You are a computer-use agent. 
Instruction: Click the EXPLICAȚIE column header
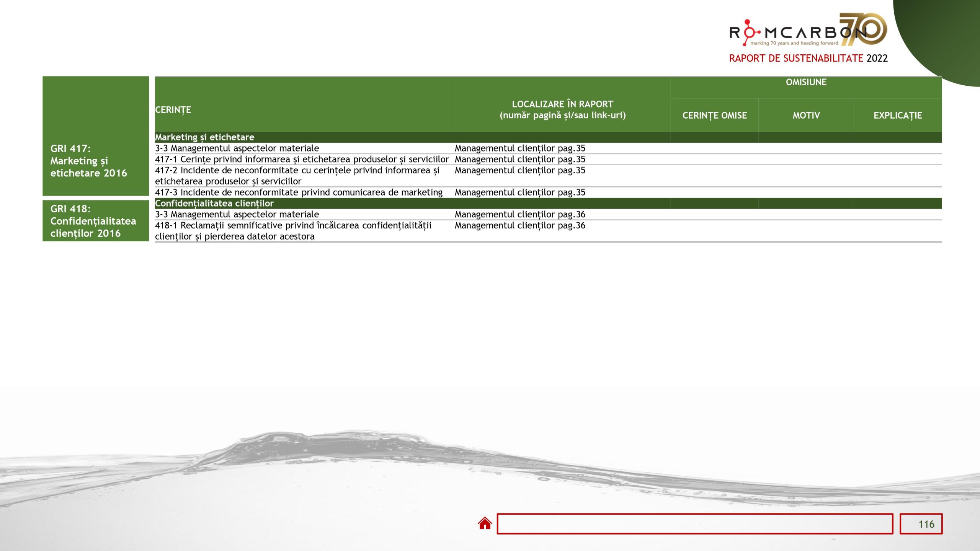coord(898,115)
